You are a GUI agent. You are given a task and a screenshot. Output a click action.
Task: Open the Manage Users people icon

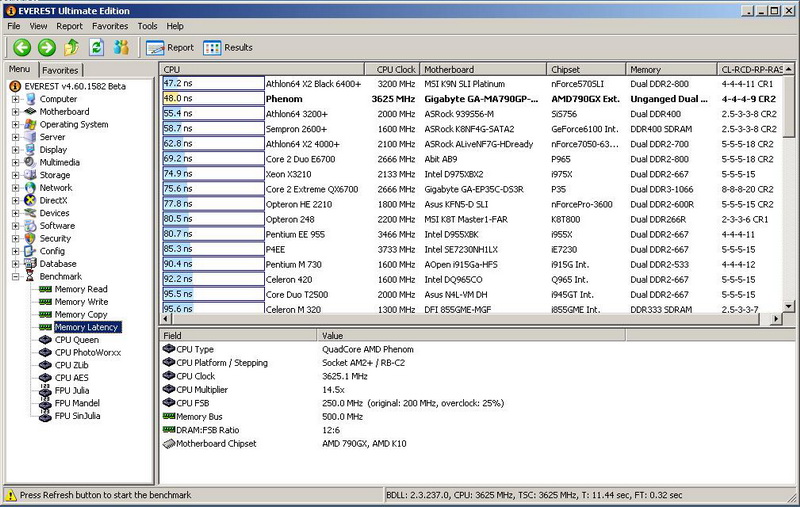pyautogui.click(x=121, y=47)
